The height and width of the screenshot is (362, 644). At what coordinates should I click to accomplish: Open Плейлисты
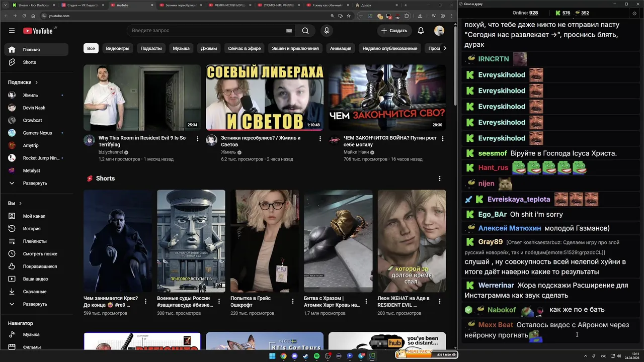click(36, 241)
